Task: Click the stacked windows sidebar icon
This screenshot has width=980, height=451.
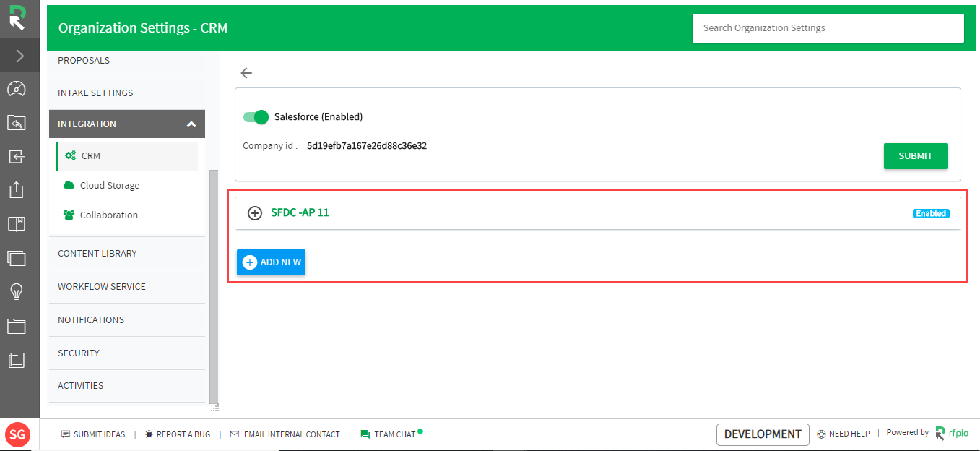Action: pos(17,257)
